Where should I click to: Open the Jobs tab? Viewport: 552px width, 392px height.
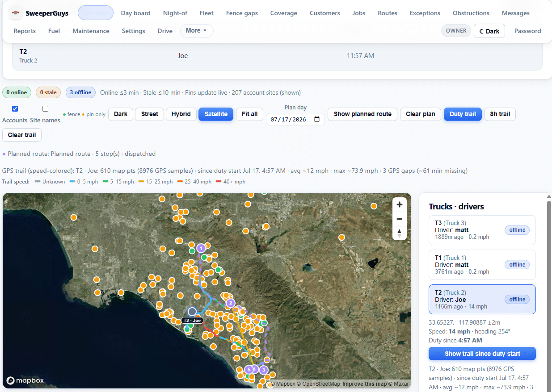point(359,13)
